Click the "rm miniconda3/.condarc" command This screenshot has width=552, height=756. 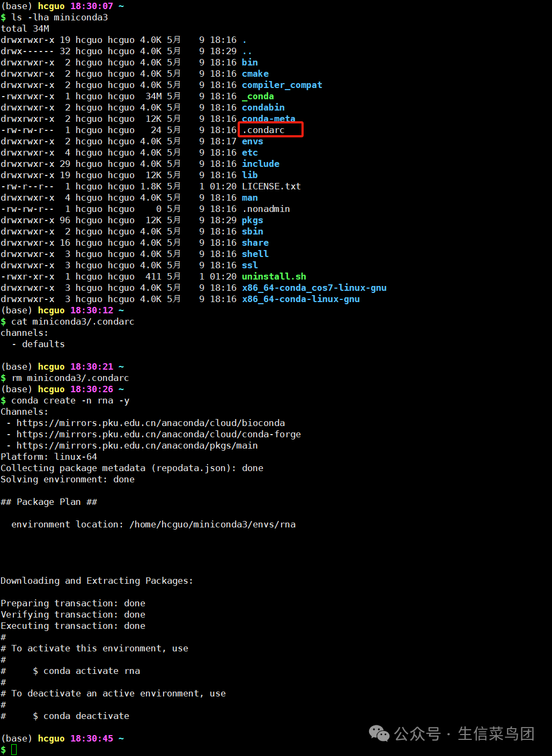pos(70,378)
